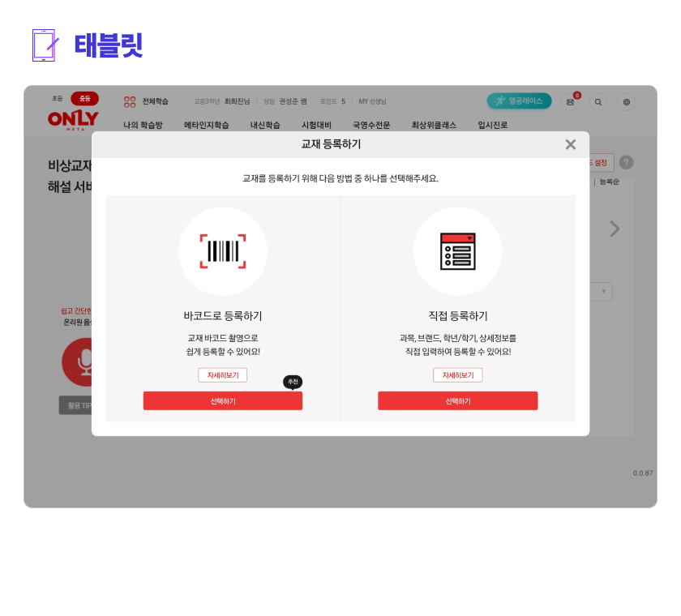Click the gray question mark help icon
The image size is (681, 616).
[626, 162]
